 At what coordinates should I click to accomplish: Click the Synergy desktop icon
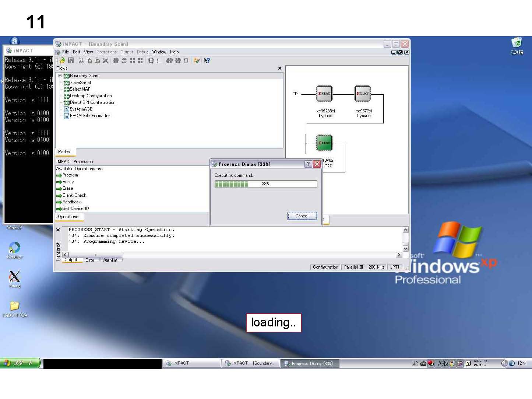coord(15,250)
